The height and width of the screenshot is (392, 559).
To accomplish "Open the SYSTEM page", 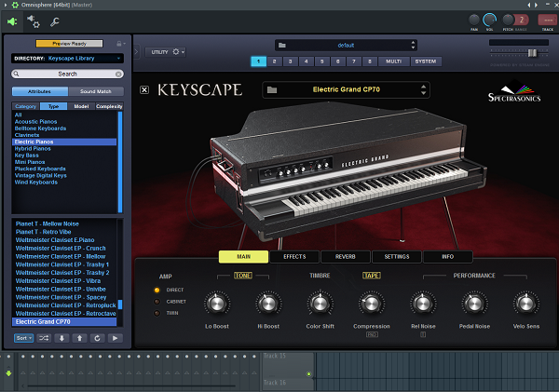I will [x=426, y=61].
